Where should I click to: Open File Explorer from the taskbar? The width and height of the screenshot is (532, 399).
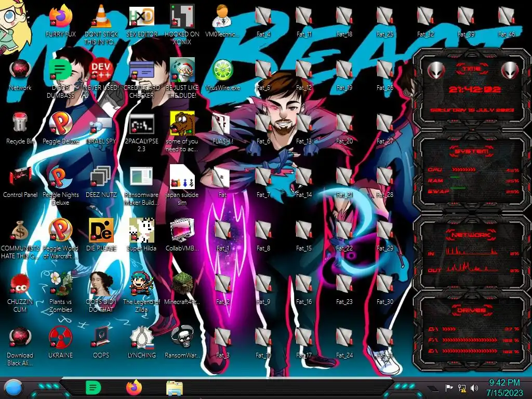[x=175, y=388]
